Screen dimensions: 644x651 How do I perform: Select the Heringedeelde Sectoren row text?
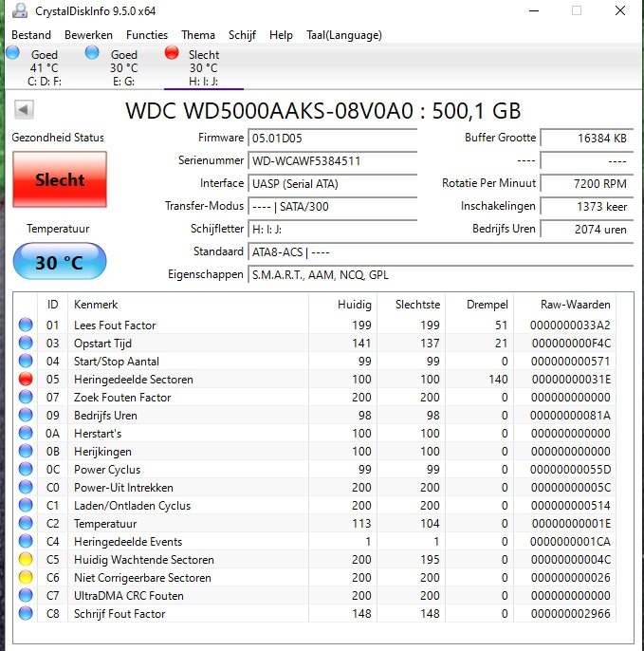tap(133, 379)
